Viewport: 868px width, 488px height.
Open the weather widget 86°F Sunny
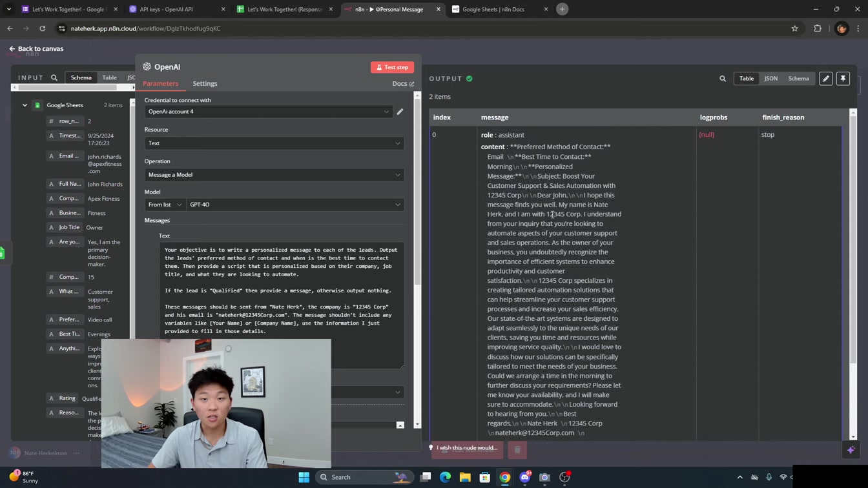click(23, 477)
